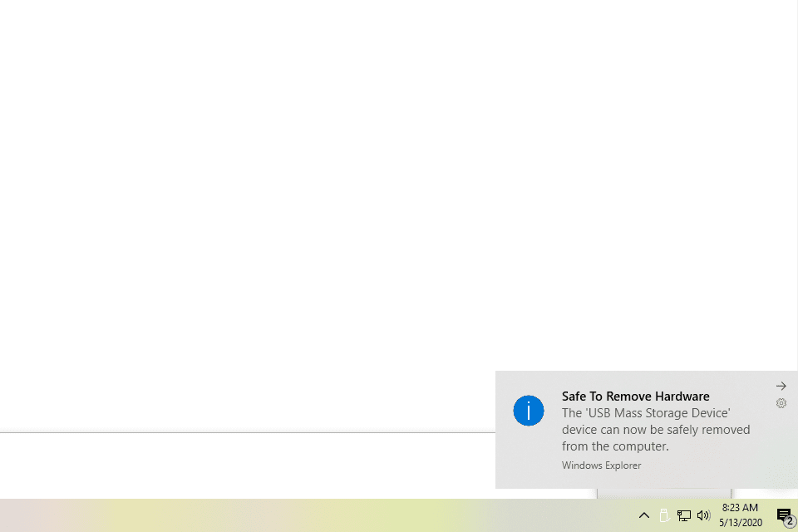Screen dimensions: 798x532
Task: Click the horizontal divider line above lower pane
Action: 249,432
